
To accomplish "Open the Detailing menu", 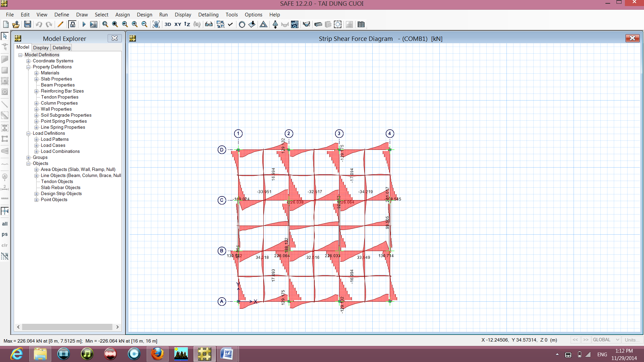I will pos(208,15).
